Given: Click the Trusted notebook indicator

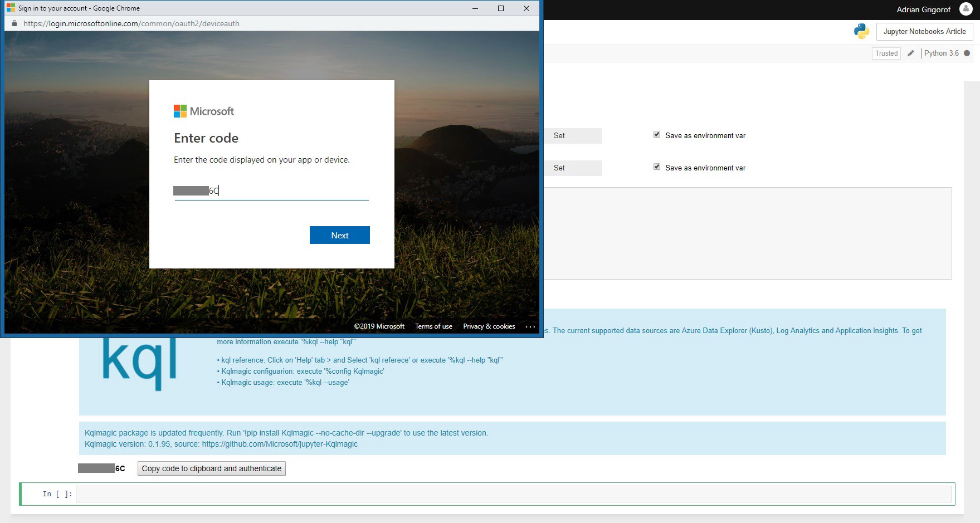Looking at the screenshot, I should tap(886, 53).
